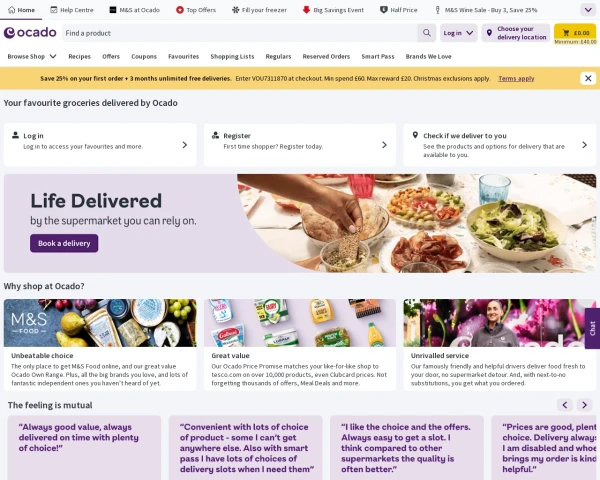
Task: Open the Smart Pass menu item
Action: pos(378,56)
